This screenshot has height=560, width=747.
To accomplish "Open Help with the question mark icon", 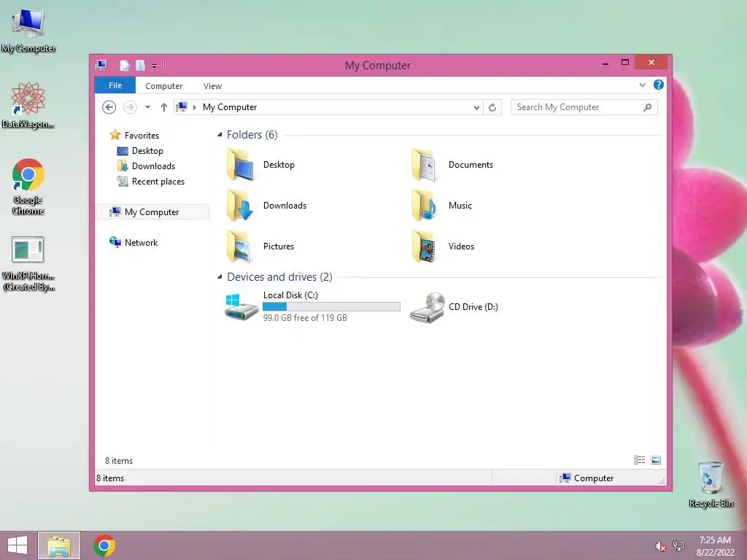I will tap(659, 85).
